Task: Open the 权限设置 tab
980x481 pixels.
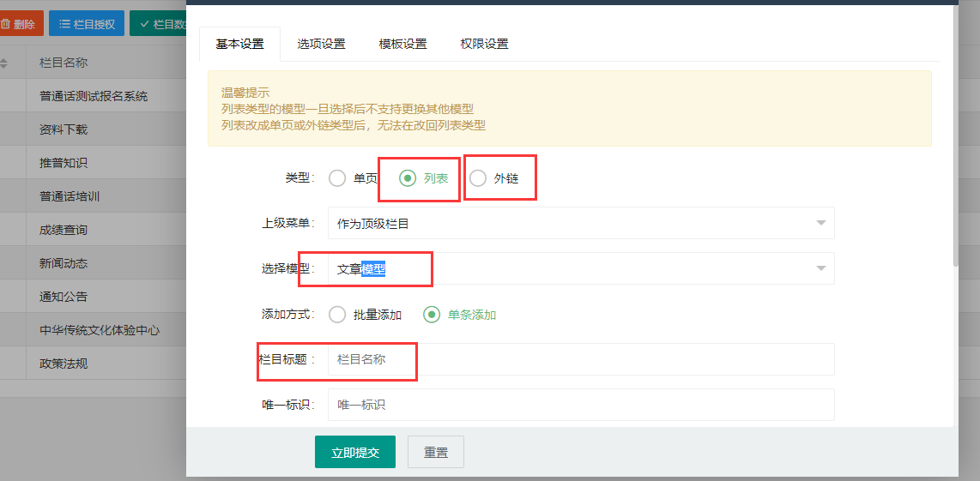Action: [484, 44]
